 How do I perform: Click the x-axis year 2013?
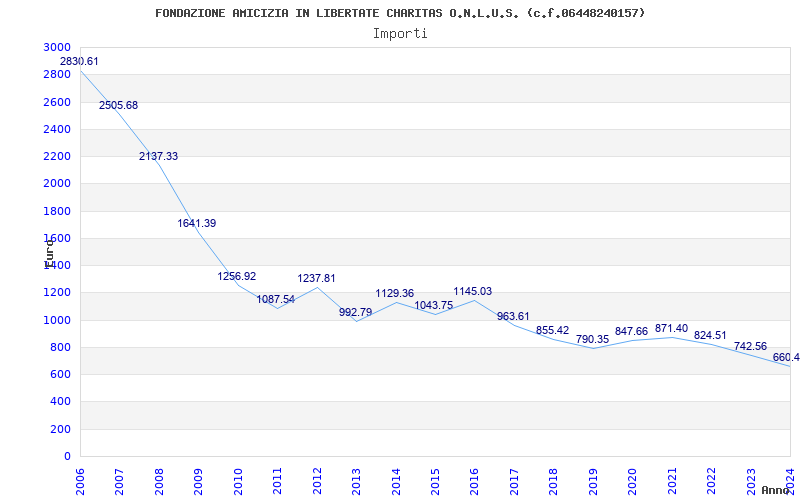[356, 482]
